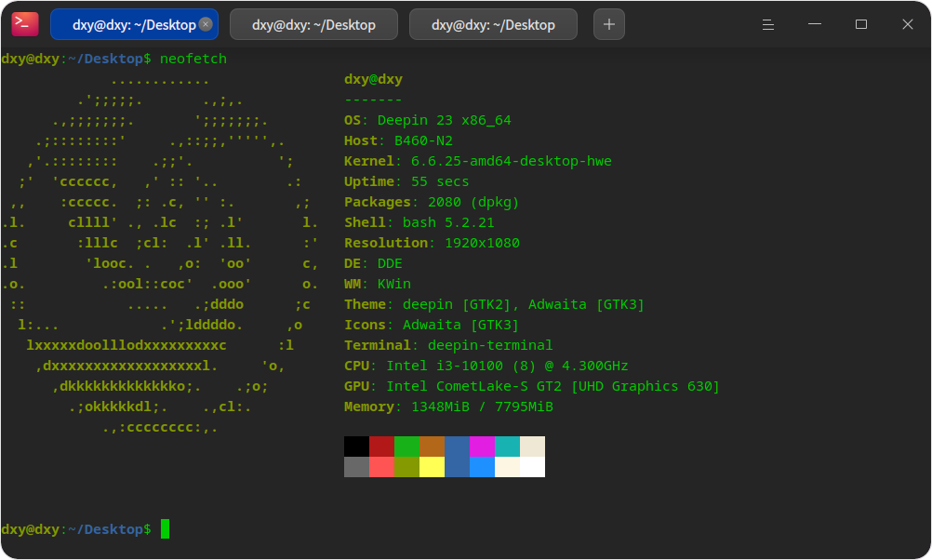Click the 'Shell: bash 5.2.21' line

(419, 222)
